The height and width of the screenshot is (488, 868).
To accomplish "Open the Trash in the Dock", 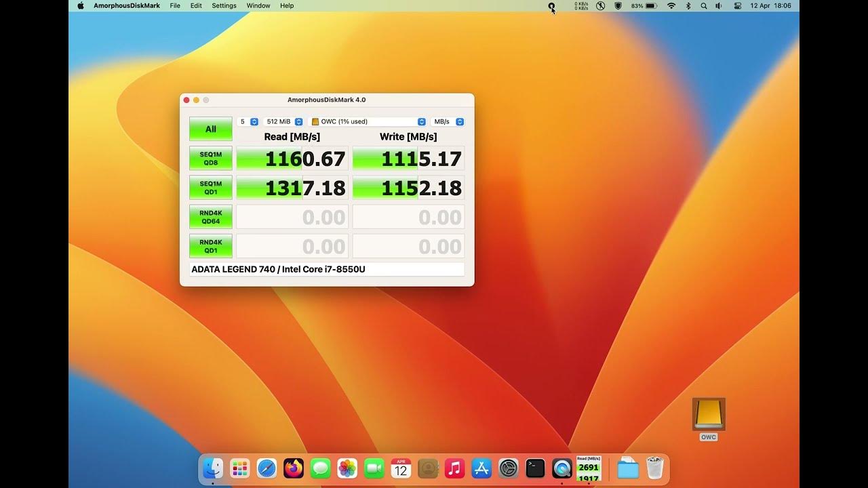I will (x=654, y=468).
